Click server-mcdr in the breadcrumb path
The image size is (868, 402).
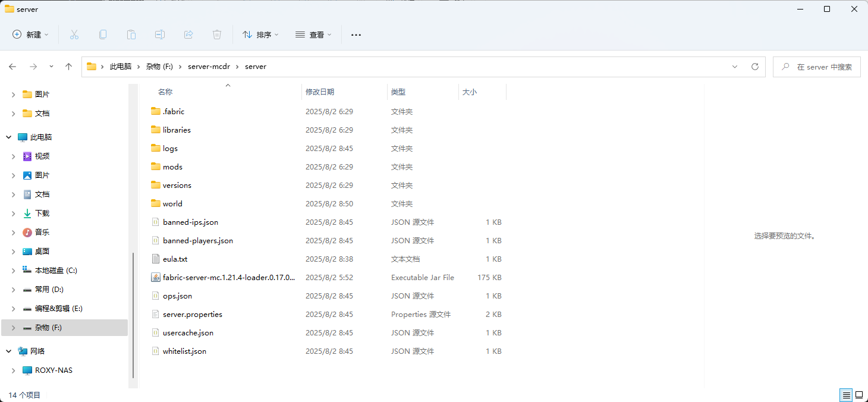[x=207, y=67]
